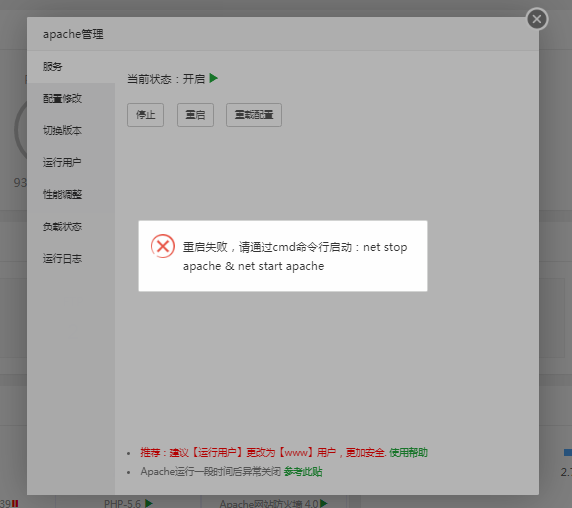
Task: View the 运行日志 tab
Action: pyautogui.click(x=71, y=259)
